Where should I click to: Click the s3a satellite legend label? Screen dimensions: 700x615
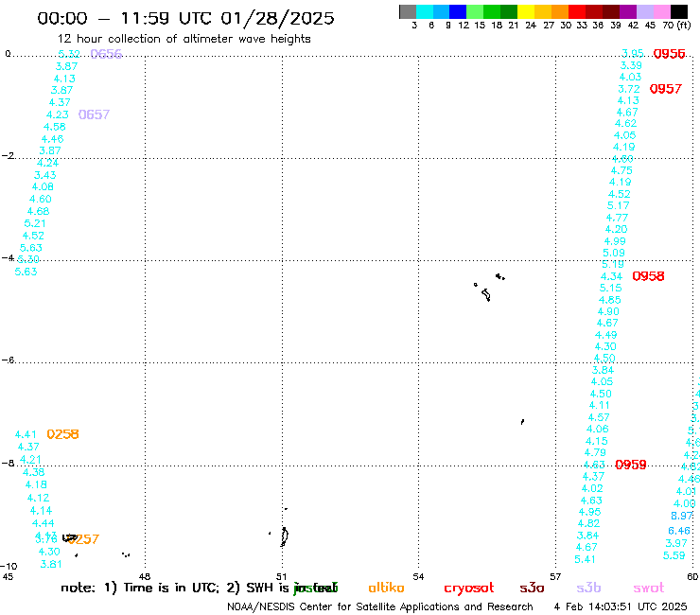[532, 588]
